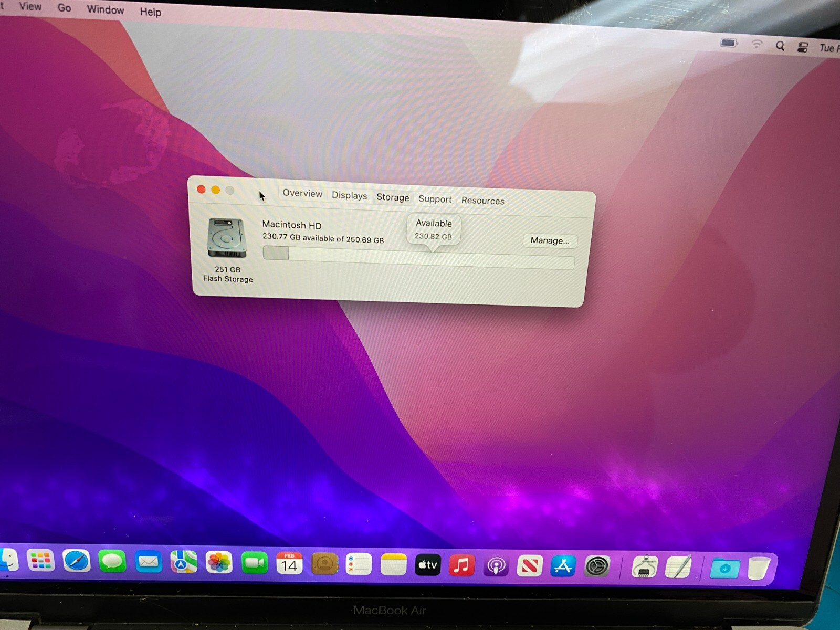This screenshot has height=630, width=840.
Task: Click the "Flash Storage" label
Action: [228, 279]
